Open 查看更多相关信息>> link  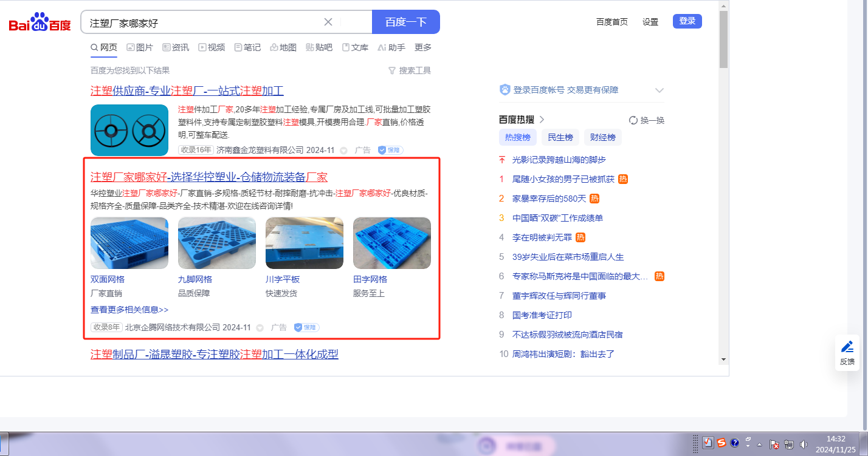(x=129, y=310)
